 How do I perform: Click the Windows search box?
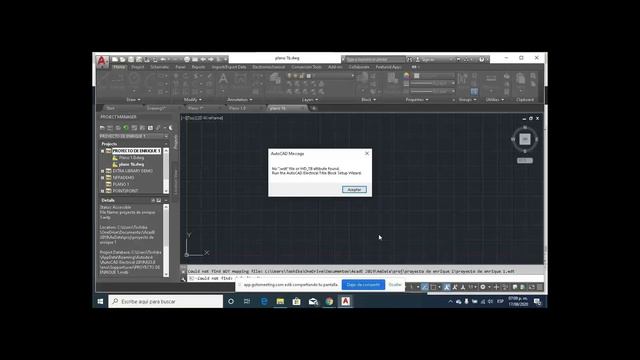click(166, 301)
